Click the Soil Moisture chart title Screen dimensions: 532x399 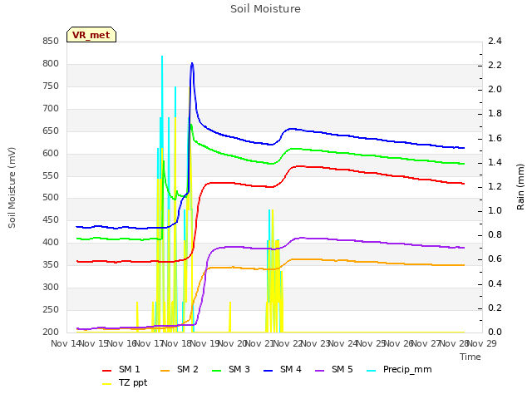[265, 9]
